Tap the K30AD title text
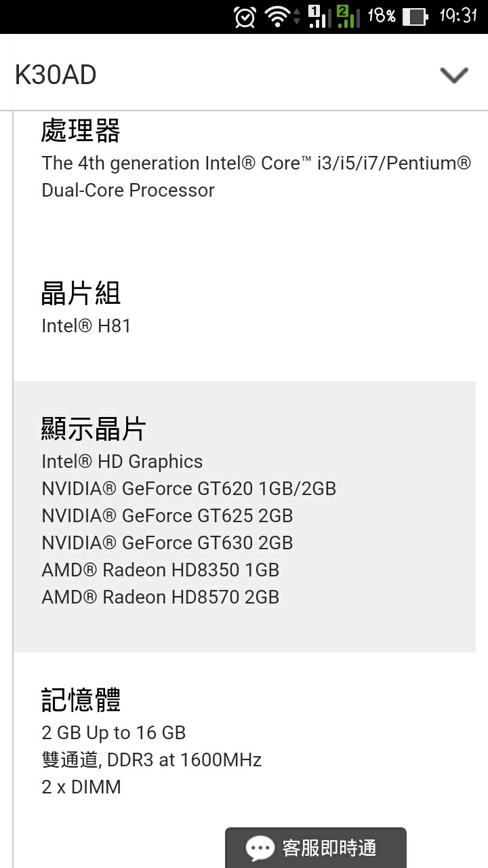Image resolution: width=488 pixels, height=868 pixels. pos(56,75)
